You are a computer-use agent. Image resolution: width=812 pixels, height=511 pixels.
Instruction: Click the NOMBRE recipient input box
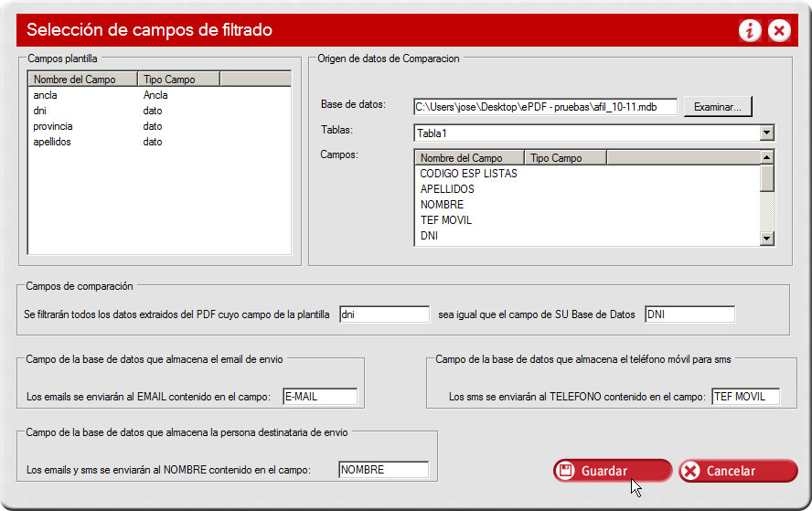(383, 470)
